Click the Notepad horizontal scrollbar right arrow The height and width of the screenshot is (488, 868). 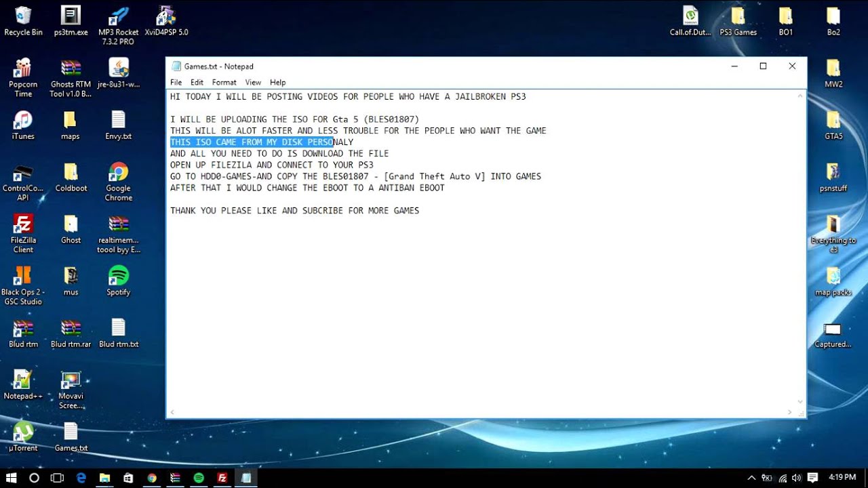(789, 412)
